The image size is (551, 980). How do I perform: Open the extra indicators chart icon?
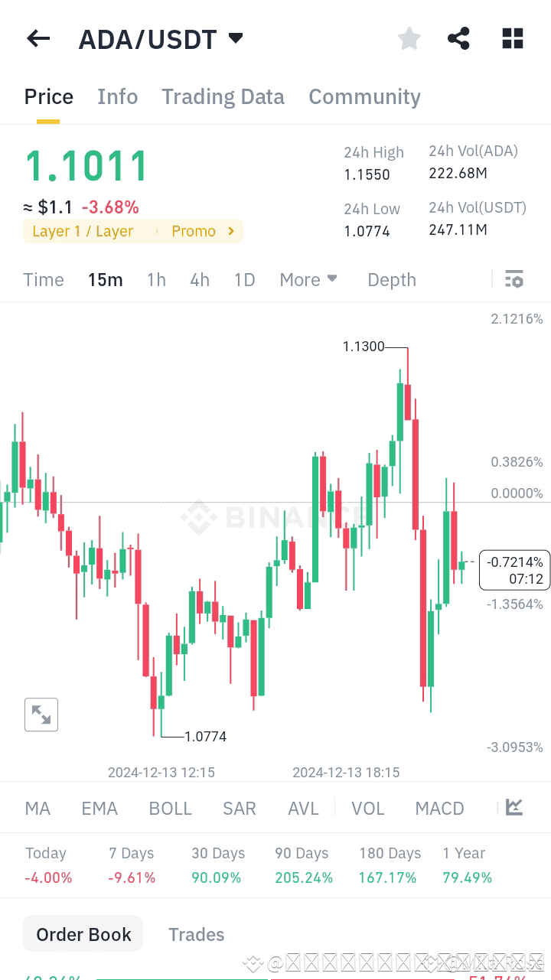click(x=514, y=806)
